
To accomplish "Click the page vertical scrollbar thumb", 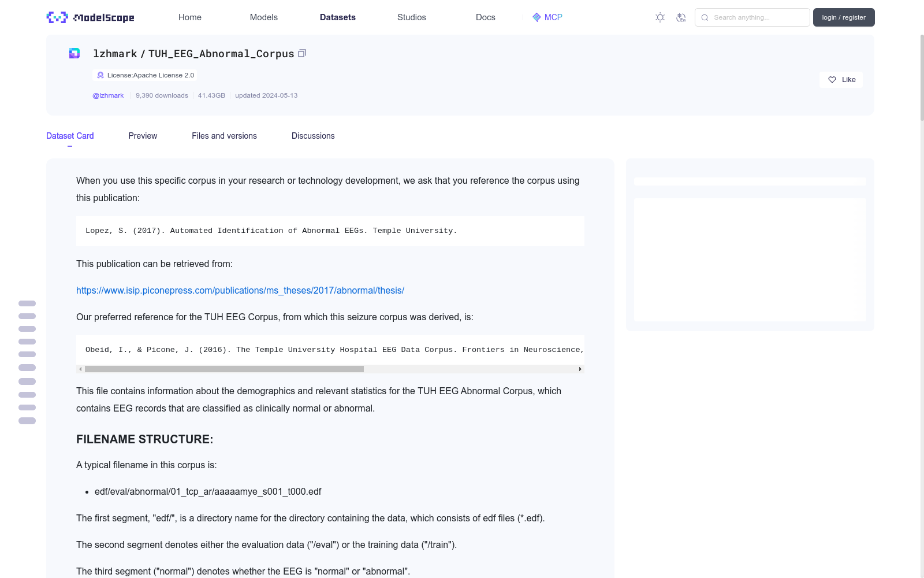I will [922, 77].
